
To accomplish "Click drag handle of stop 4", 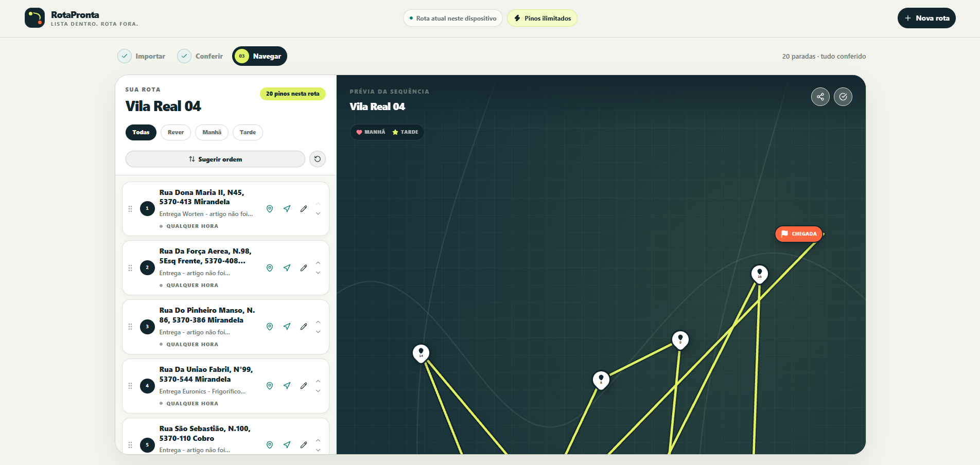I will [x=130, y=386].
